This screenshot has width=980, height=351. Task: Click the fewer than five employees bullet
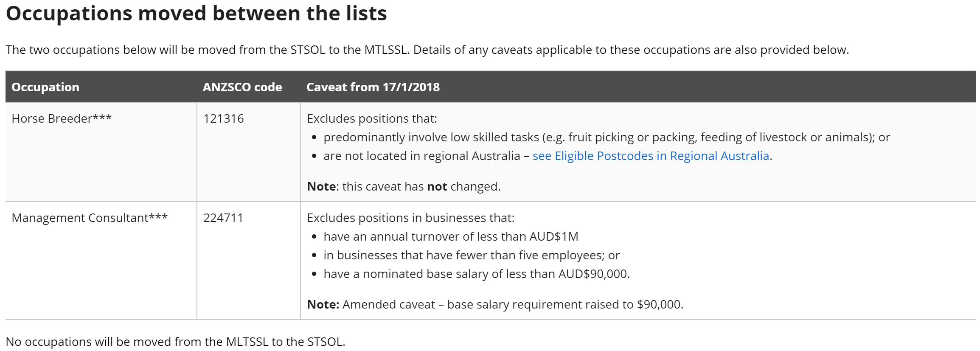(471, 255)
